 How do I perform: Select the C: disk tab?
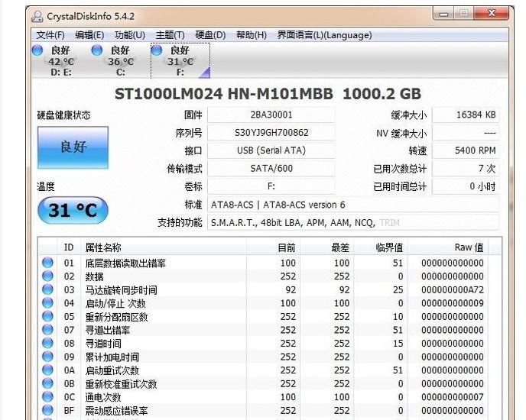121,60
